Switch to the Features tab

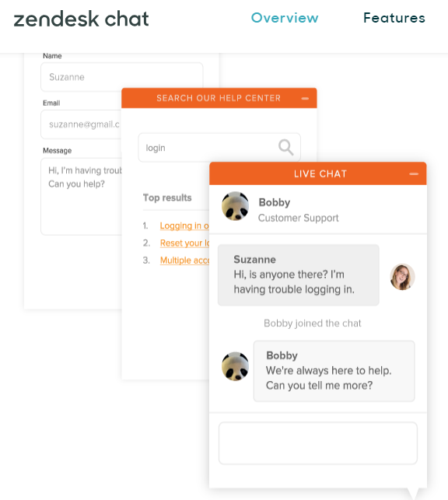[x=394, y=18]
